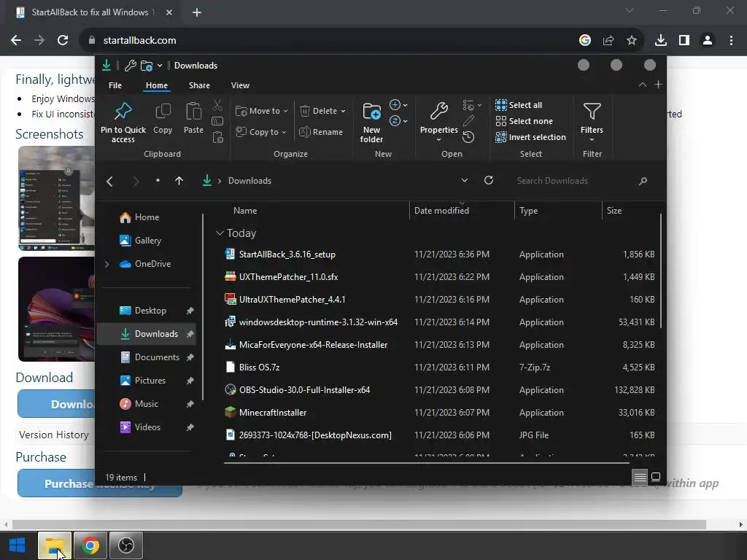Click the Rename button
The width and height of the screenshot is (747, 560).
tap(321, 132)
